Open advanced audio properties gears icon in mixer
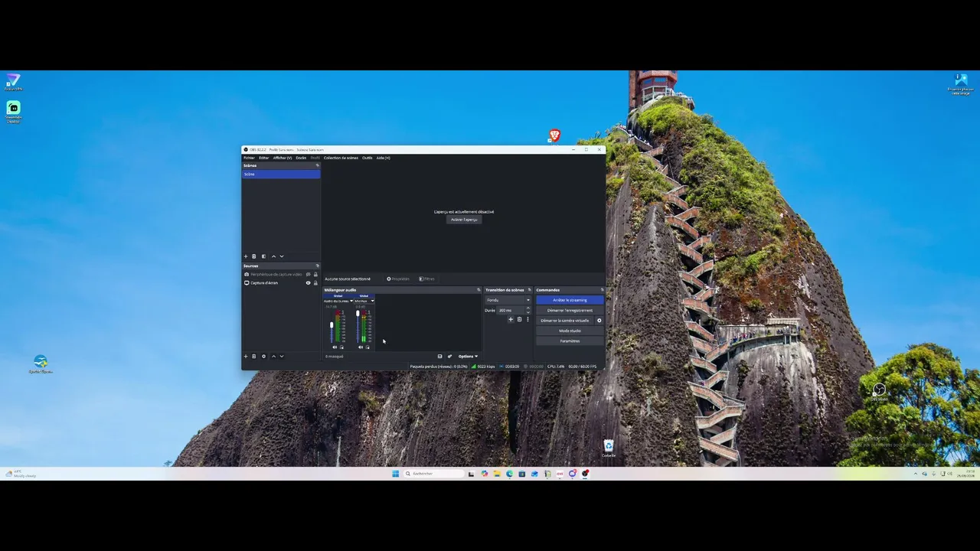 449,356
